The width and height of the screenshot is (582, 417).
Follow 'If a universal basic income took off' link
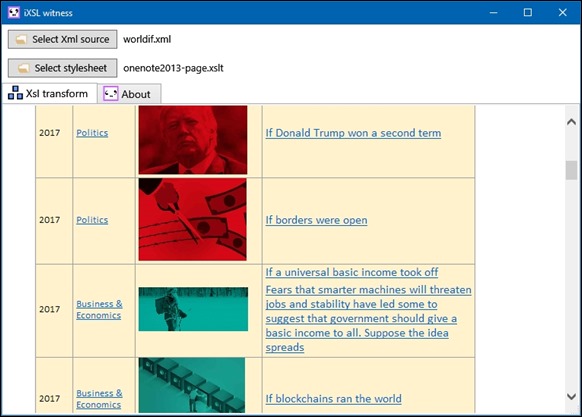[352, 272]
